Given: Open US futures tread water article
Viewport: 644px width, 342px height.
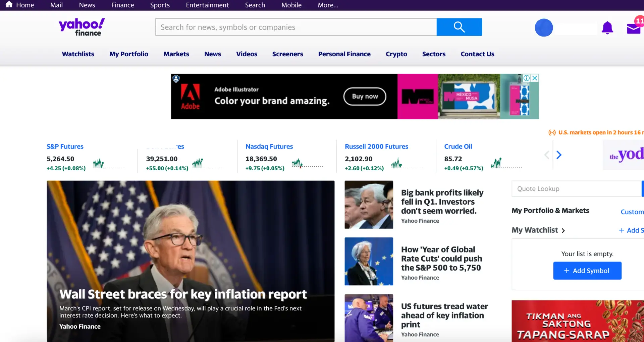Looking at the screenshot, I should 444,316.
